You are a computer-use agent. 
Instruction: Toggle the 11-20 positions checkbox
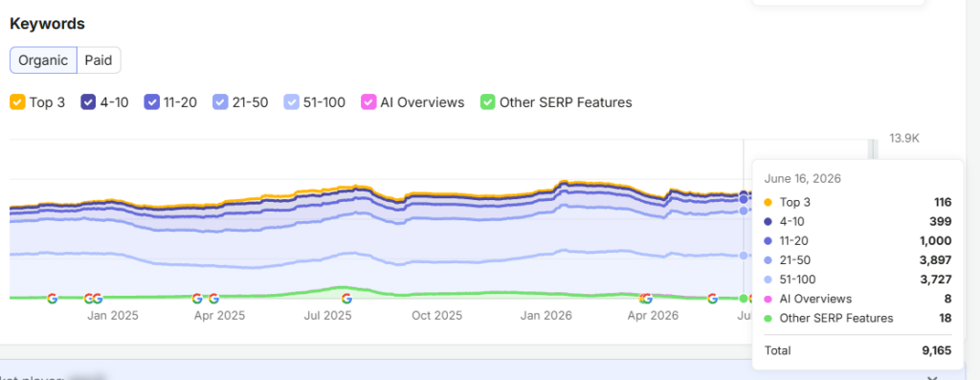(x=152, y=101)
